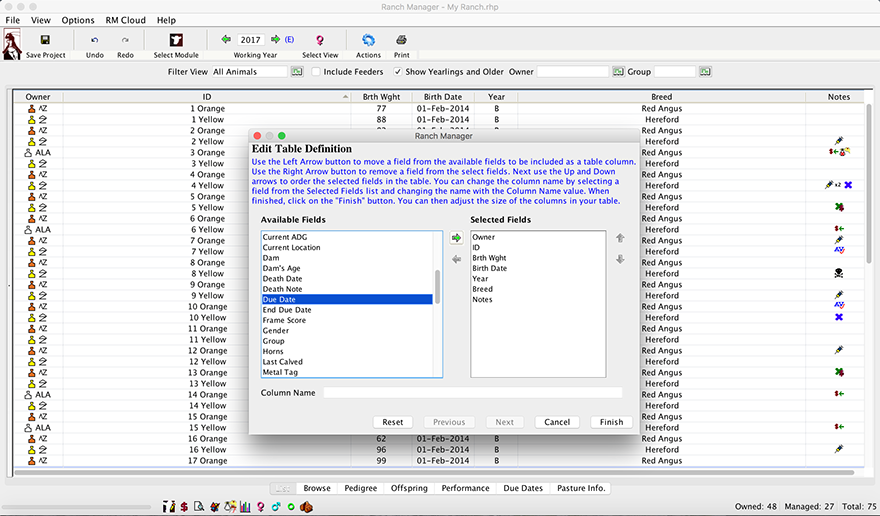This screenshot has width=880, height=516.
Task: Go to previous working year arrow
Action: coord(226,40)
